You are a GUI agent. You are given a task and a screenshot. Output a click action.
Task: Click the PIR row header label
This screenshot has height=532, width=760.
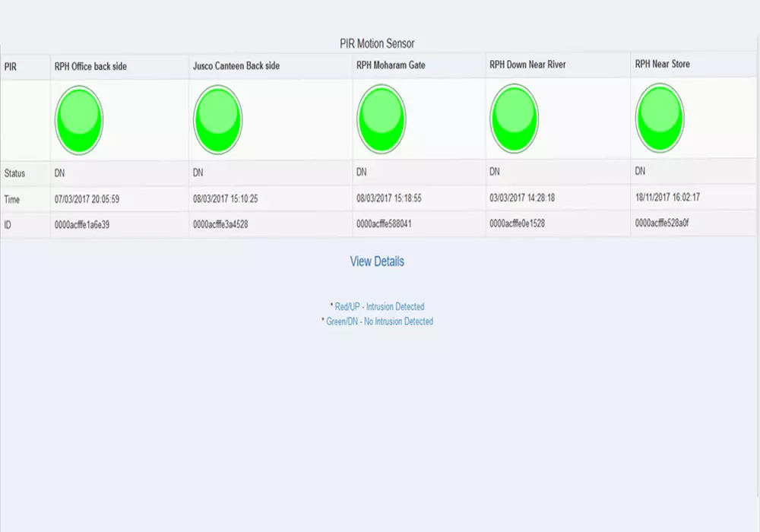tap(11, 66)
